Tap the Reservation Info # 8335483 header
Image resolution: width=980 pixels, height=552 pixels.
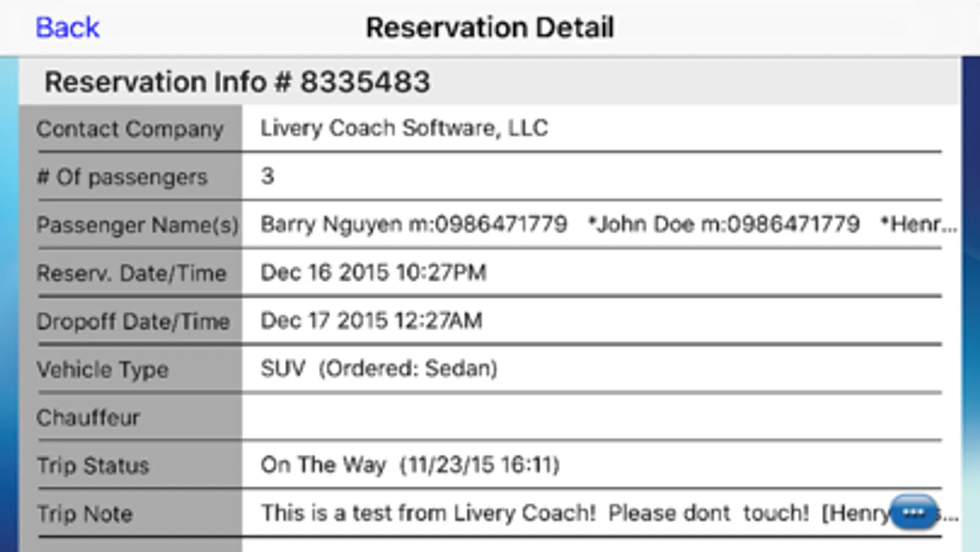point(237,82)
